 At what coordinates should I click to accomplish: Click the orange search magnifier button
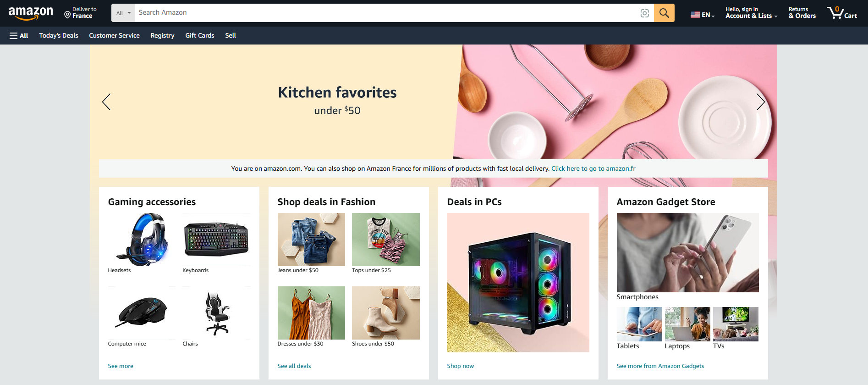point(664,13)
